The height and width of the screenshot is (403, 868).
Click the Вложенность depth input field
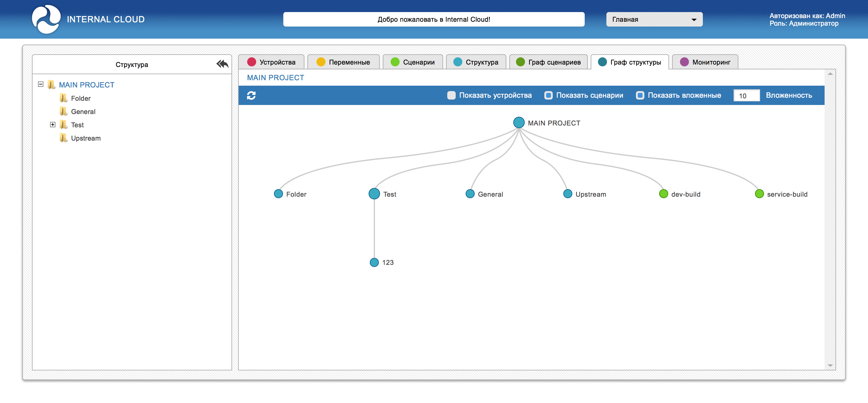(x=746, y=95)
